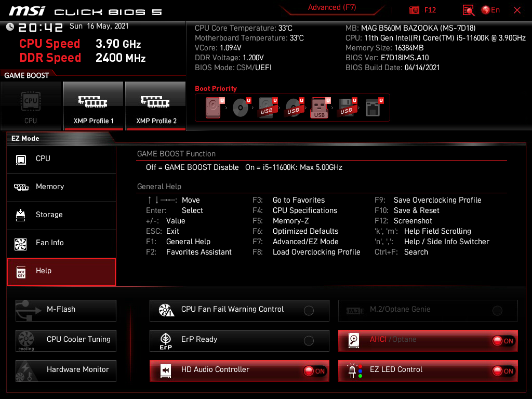
Task: Click the GAME BOOST label tab
Action: click(x=26, y=75)
